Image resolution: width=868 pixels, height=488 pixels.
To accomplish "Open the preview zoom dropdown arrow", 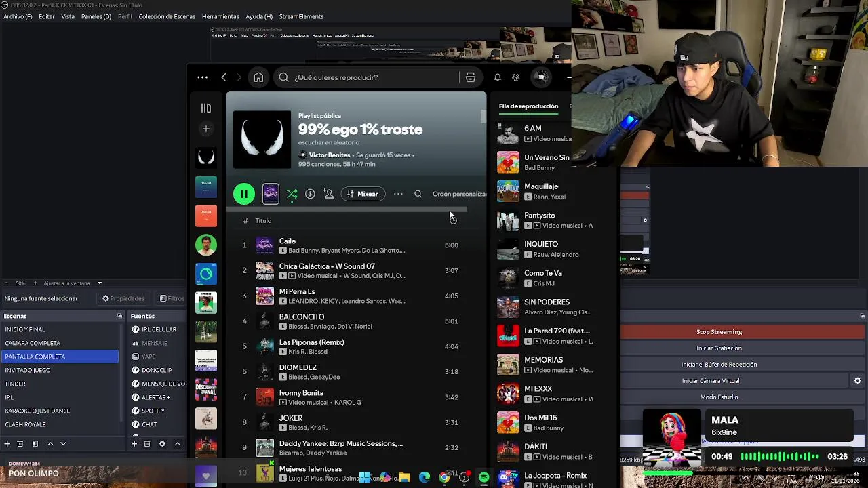I will [99, 283].
